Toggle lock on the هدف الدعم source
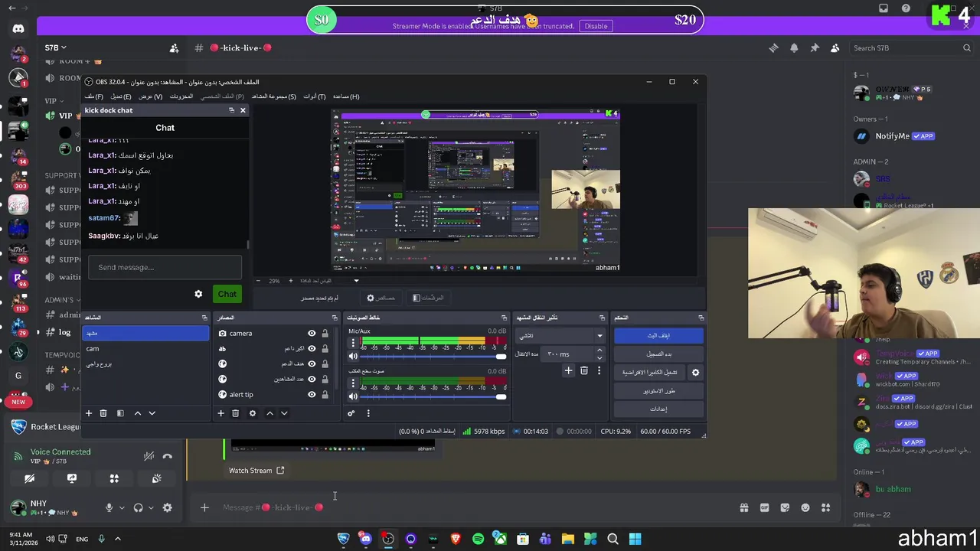 click(x=325, y=364)
